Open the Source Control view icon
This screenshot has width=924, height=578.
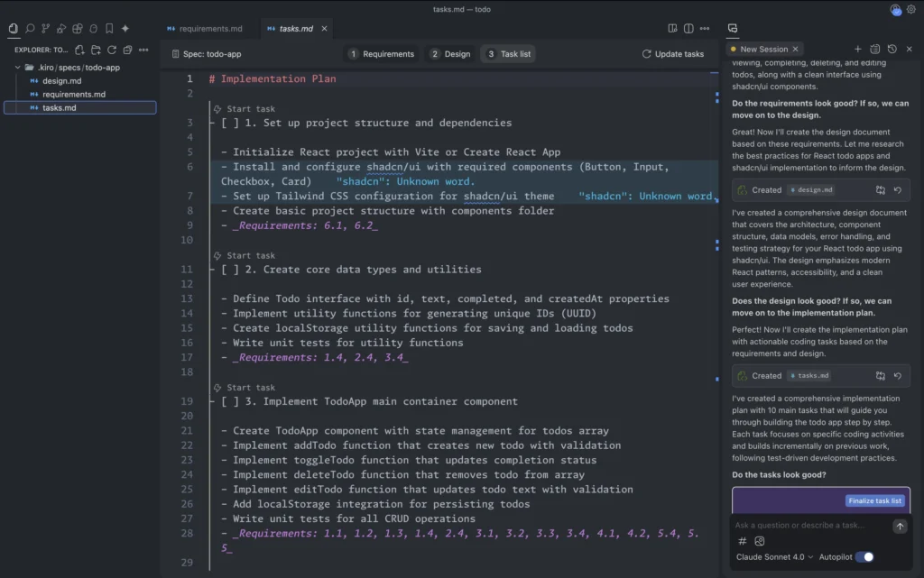point(45,28)
